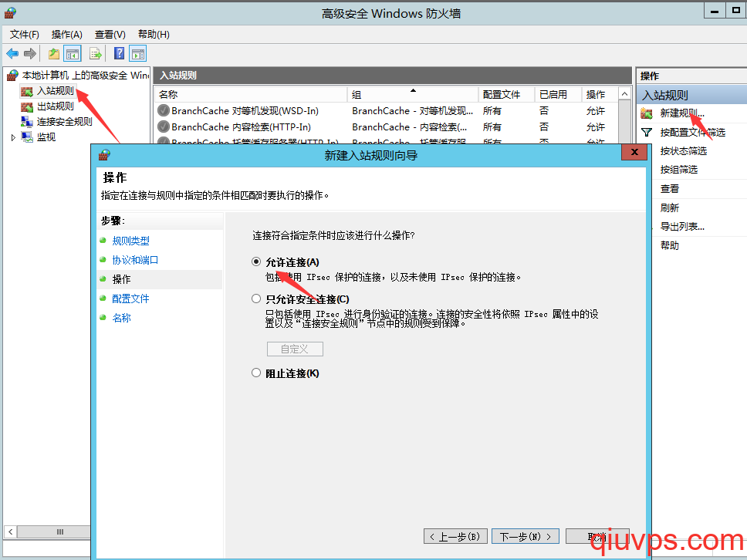Select the 只允许安全连接(C) radio button
The height and width of the screenshot is (560, 747).
[256, 299]
